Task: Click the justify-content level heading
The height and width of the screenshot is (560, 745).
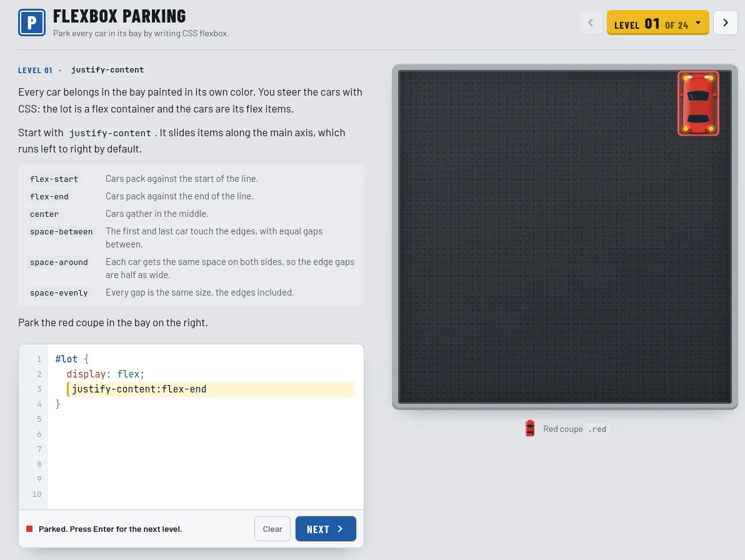Action: tap(107, 70)
